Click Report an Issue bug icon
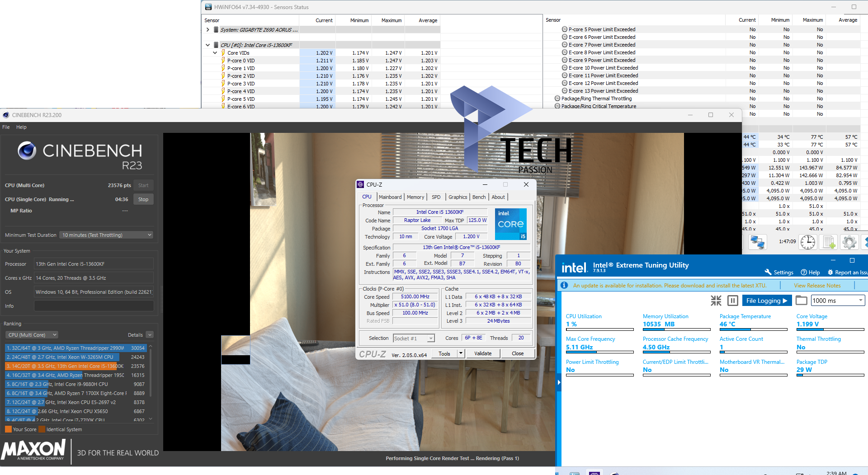Screen dimensions: 868x475 (x=830, y=272)
